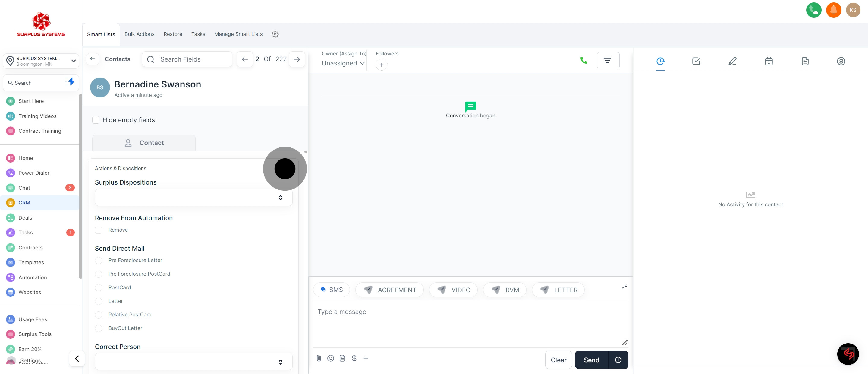Open the Appointments calendar icon

tap(769, 61)
